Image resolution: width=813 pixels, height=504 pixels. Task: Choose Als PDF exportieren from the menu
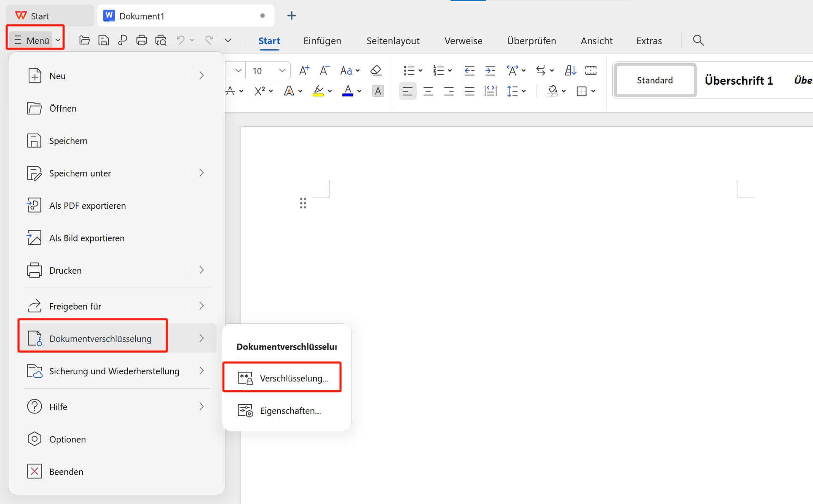coord(87,205)
